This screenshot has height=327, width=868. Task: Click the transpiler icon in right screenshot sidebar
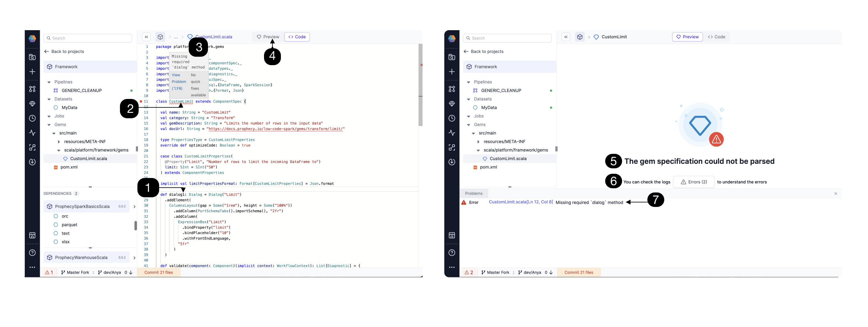[452, 147]
